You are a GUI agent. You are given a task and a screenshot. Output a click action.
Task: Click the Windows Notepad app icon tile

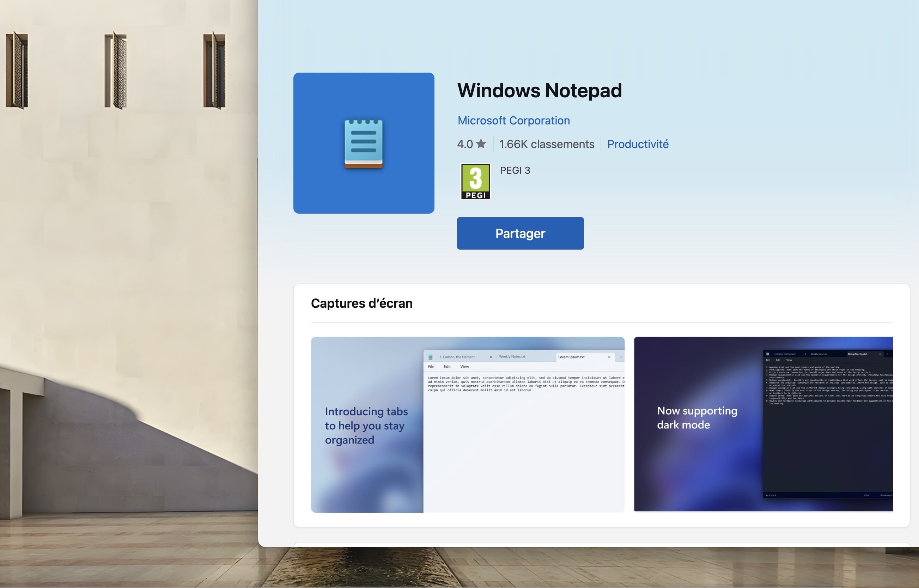363,143
